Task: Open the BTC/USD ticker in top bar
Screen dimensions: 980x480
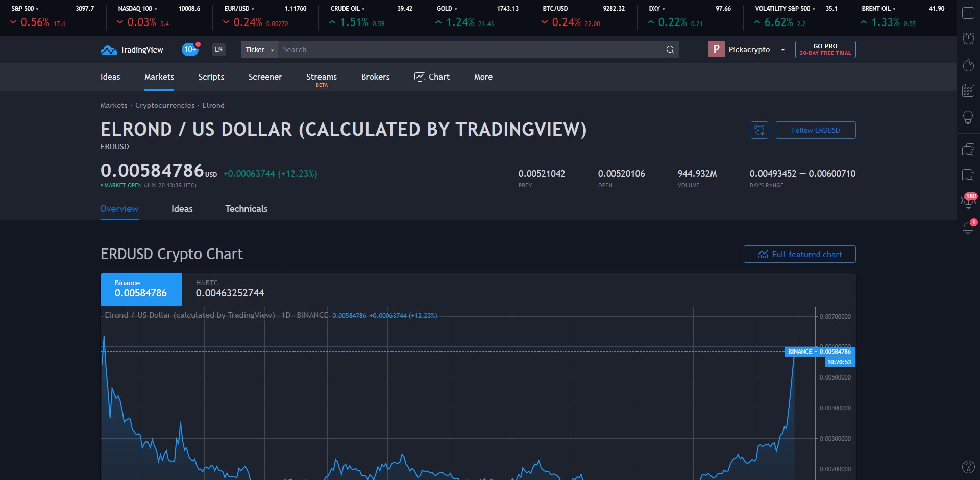Action: pyautogui.click(x=583, y=16)
